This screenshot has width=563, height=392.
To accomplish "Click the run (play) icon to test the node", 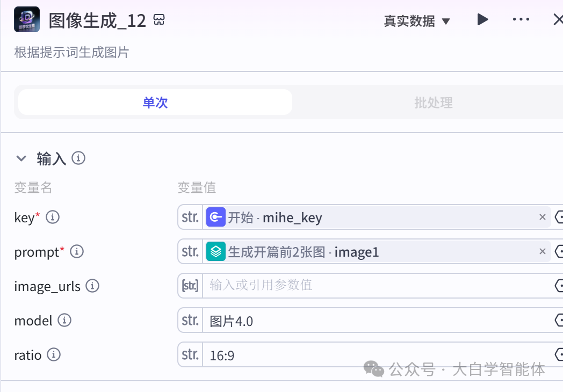I will click(482, 19).
